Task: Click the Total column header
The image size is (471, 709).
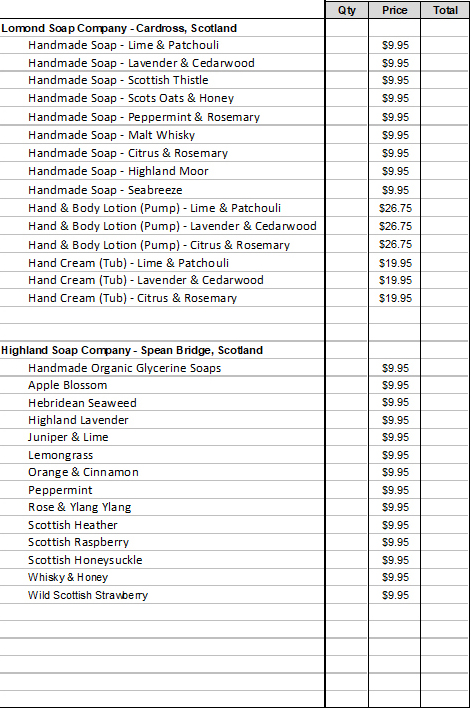Action: click(x=445, y=10)
